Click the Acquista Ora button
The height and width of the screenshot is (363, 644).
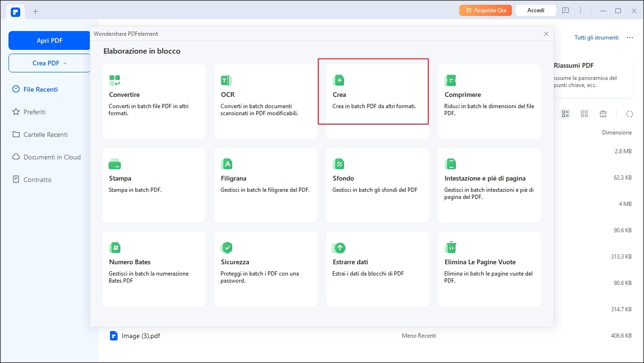(x=486, y=10)
